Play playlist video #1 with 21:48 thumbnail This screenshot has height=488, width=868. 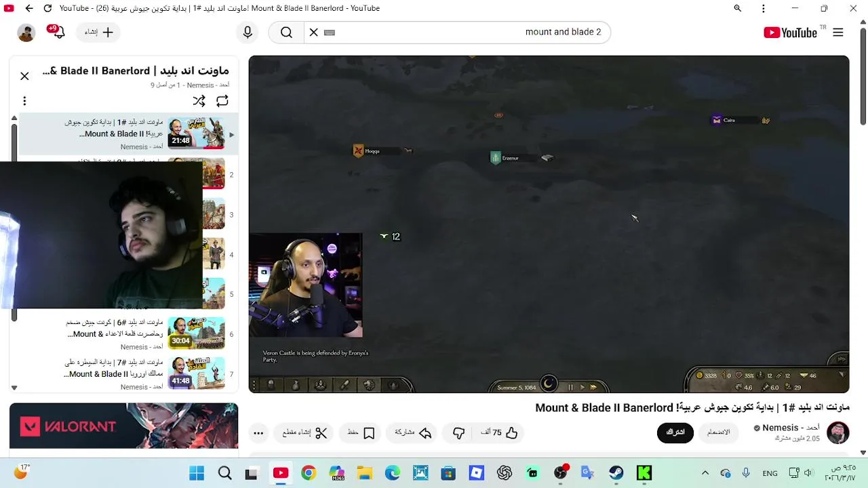196,134
